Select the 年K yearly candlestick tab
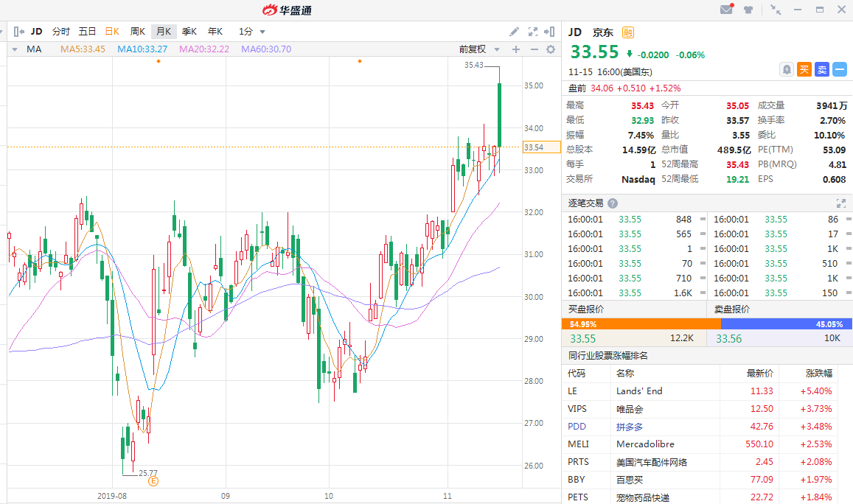 215,32
